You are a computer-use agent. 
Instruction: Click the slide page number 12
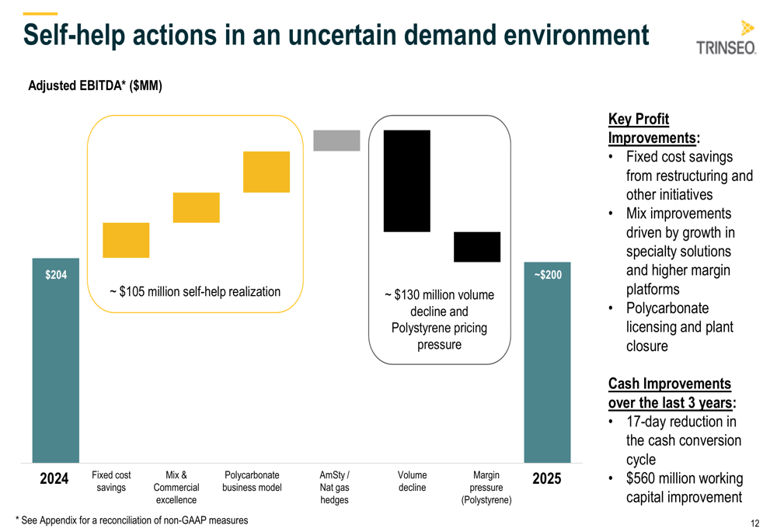point(755,523)
